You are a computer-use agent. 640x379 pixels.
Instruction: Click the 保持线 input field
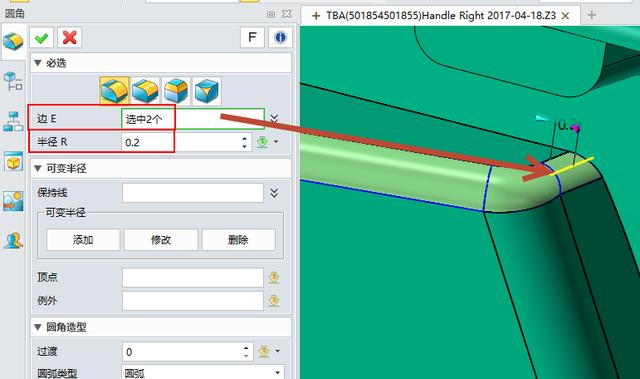tap(193, 193)
